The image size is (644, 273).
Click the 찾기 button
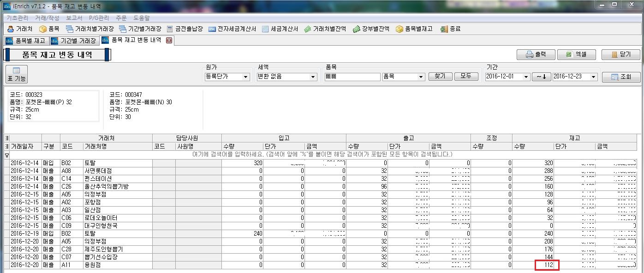pyautogui.click(x=440, y=77)
